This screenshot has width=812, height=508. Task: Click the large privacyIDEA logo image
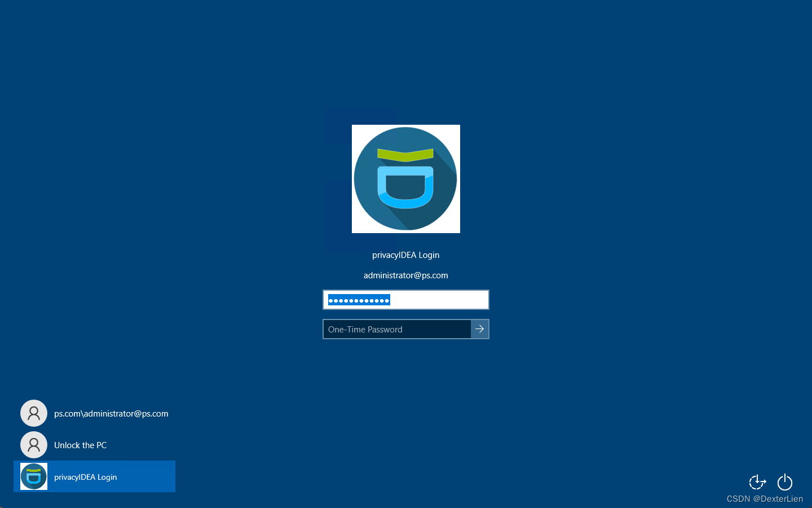coord(406,179)
